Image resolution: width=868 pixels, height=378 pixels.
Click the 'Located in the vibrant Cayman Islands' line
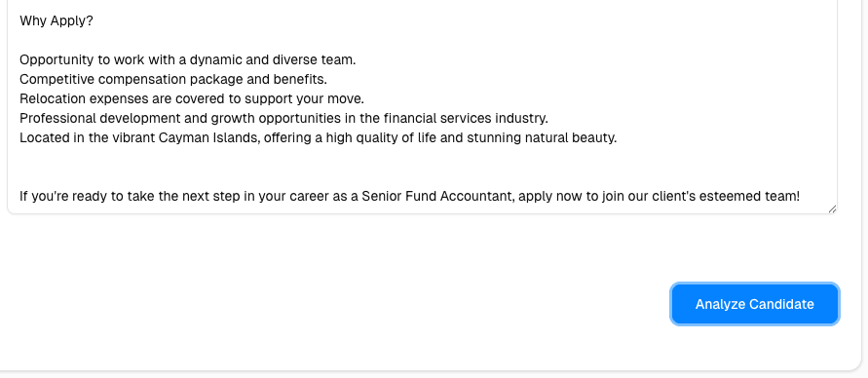(319, 137)
